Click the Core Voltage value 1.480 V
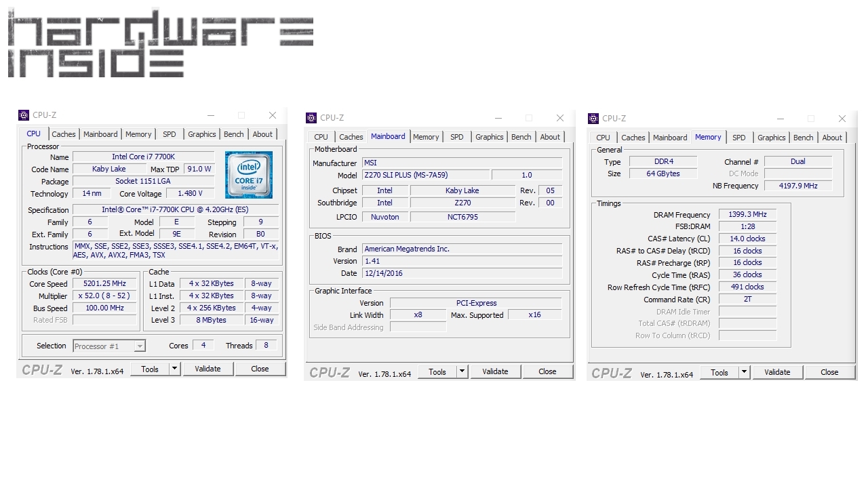Viewport: 868px width, 488px height. [x=190, y=193]
